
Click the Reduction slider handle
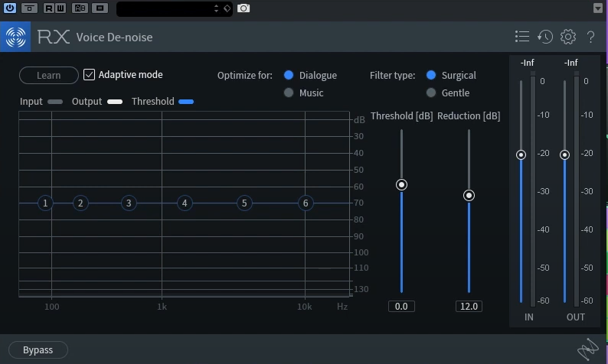pyautogui.click(x=469, y=196)
